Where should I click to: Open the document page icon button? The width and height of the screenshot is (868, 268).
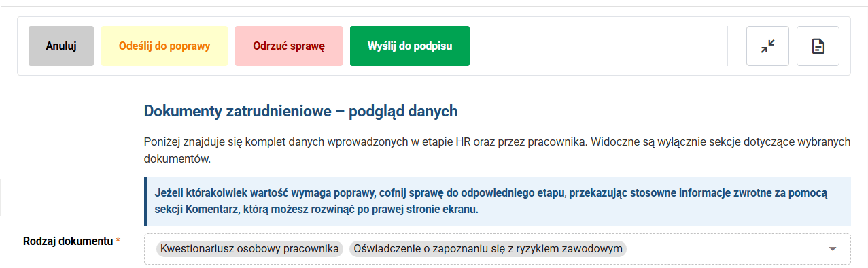click(x=818, y=46)
